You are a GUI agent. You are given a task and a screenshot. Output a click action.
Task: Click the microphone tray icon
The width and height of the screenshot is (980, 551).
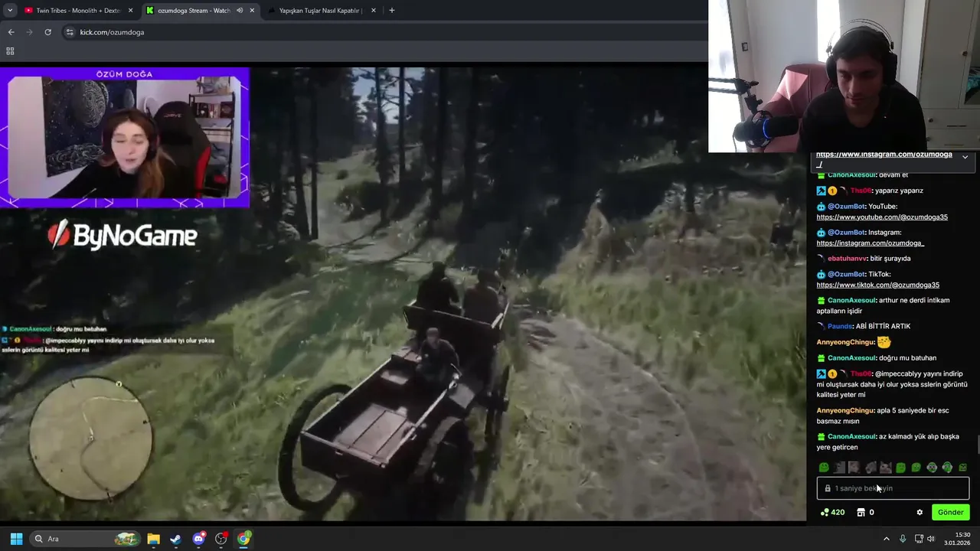(903, 539)
